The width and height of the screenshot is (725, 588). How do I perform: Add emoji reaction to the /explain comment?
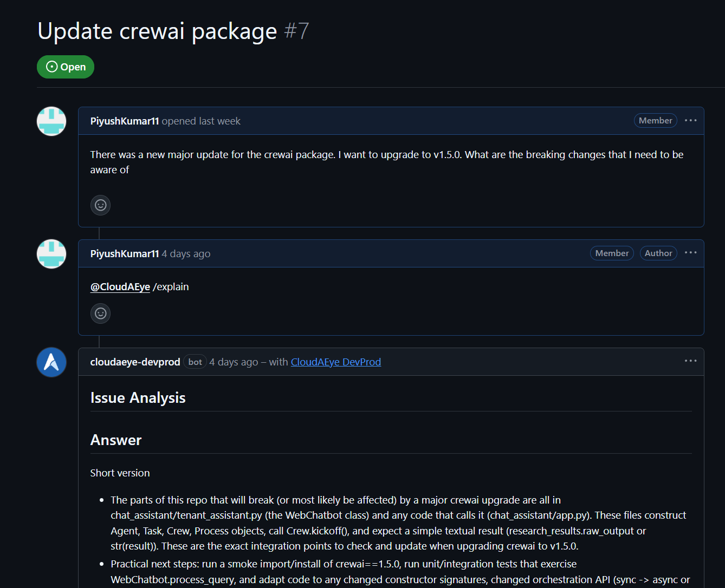click(100, 313)
